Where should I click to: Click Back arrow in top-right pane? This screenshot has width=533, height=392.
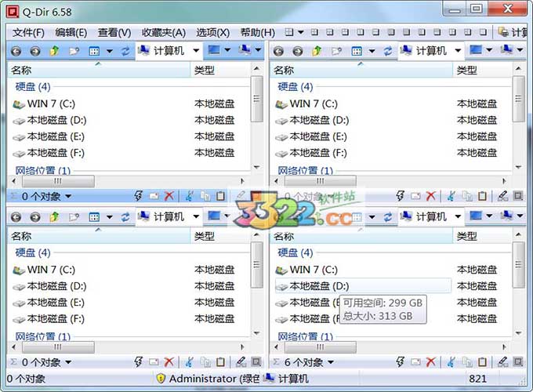278,51
